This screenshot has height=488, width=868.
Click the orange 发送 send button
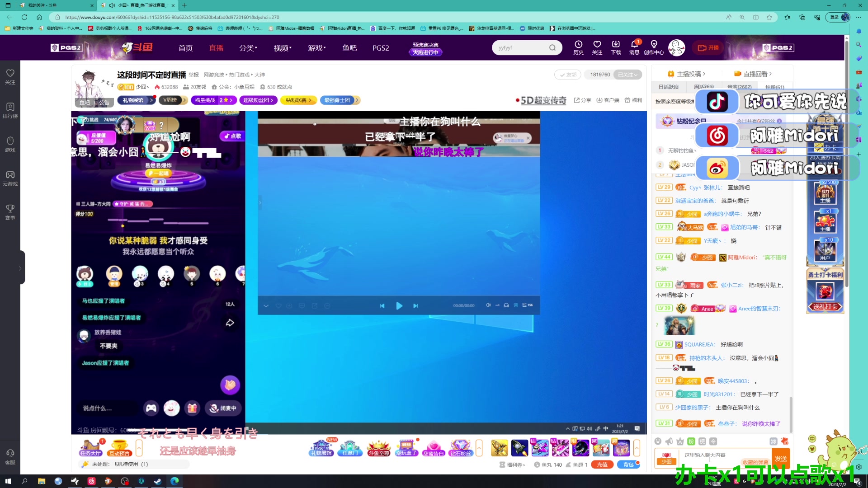click(x=781, y=459)
